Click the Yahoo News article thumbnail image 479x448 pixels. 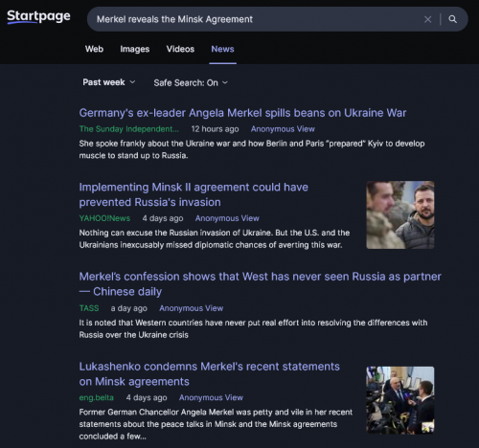point(400,215)
